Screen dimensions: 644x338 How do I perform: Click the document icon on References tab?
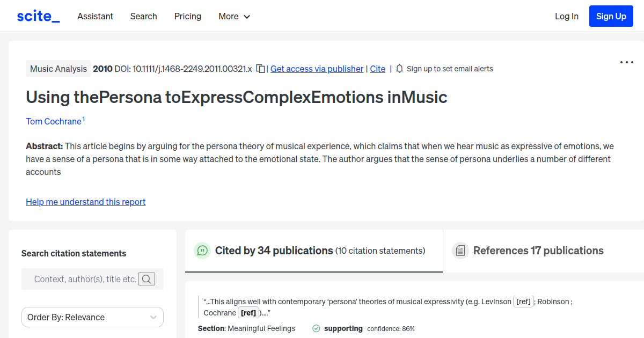[460, 250]
